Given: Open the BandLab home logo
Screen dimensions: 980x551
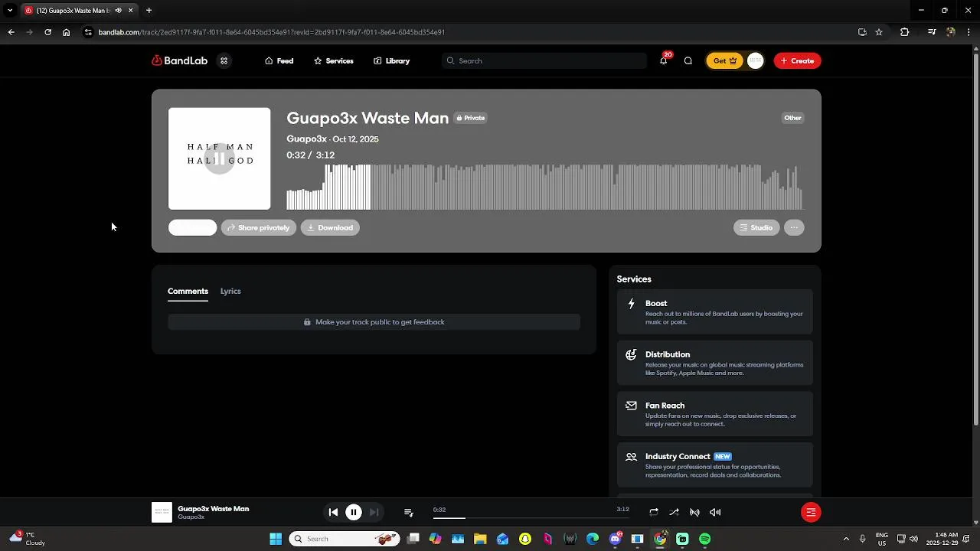Looking at the screenshot, I should 179,60.
